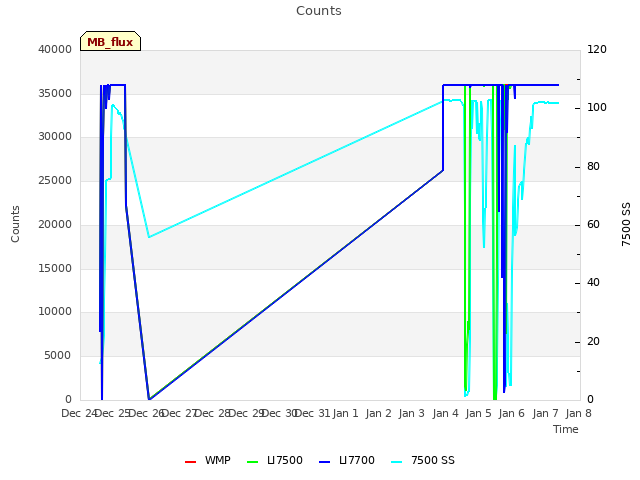This screenshot has width=640, height=480.
Task: Click the Jan 2 date tick label
Action: 379,413
